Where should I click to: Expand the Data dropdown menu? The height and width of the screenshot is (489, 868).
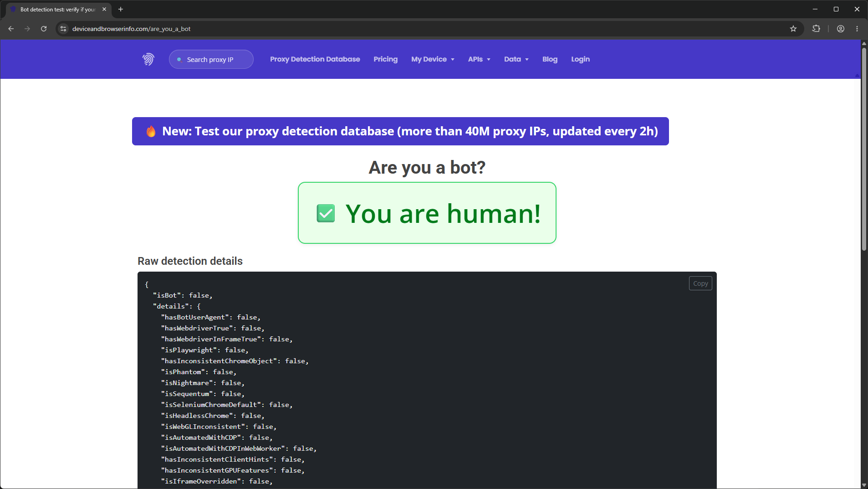516,59
